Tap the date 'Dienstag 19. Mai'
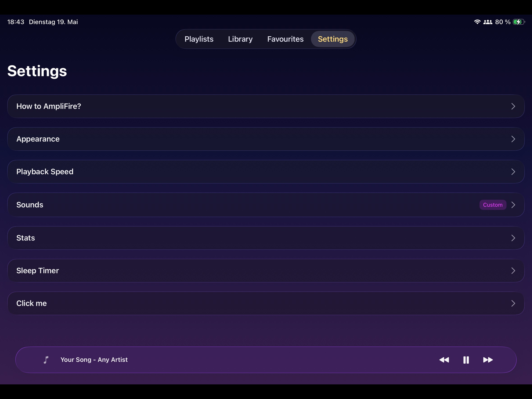Screen dimensions: 532x399 pos(53,22)
